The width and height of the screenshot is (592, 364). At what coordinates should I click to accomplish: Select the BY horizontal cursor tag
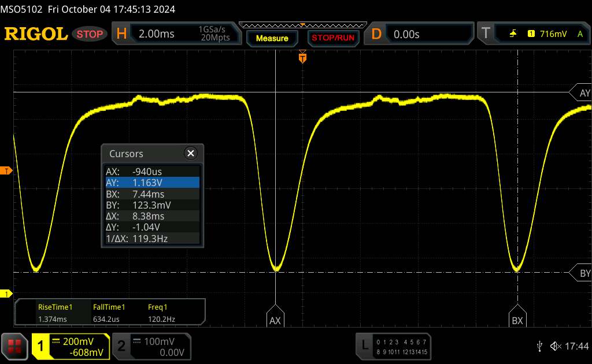coord(582,273)
